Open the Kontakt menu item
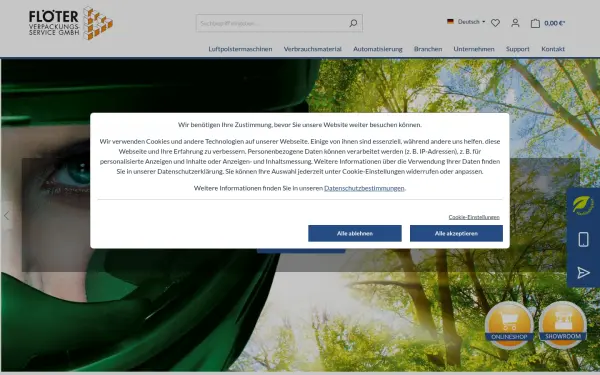 (553, 49)
